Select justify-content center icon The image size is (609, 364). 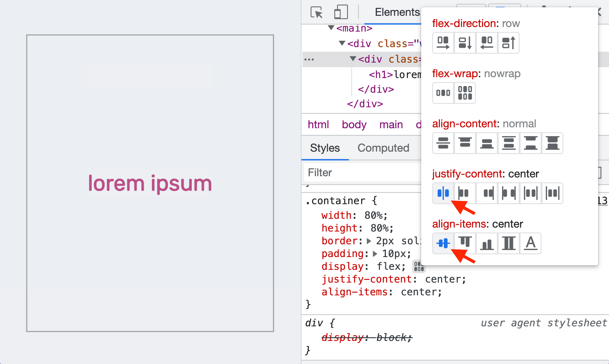[x=442, y=193]
